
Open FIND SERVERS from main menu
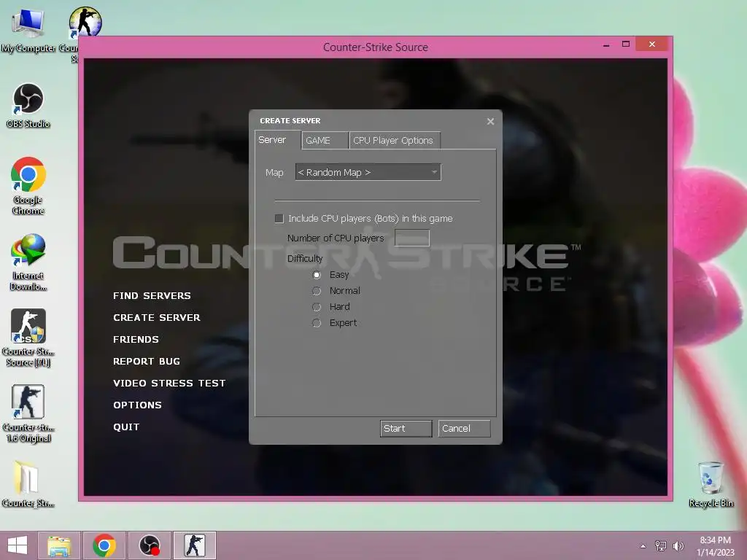pos(152,296)
